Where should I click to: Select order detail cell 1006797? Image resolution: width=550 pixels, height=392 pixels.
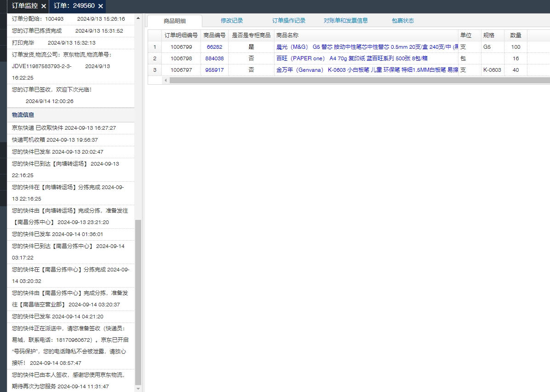(x=181, y=70)
